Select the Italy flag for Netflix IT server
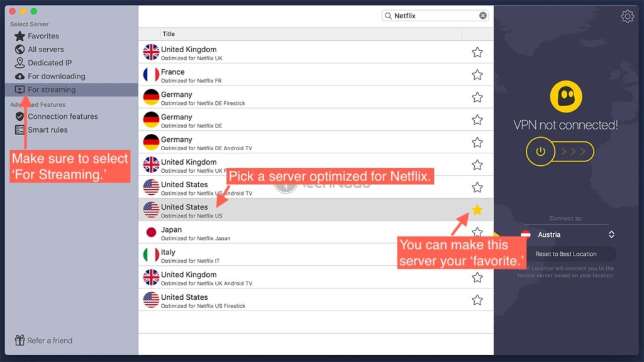The height and width of the screenshot is (362, 644). (x=151, y=255)
